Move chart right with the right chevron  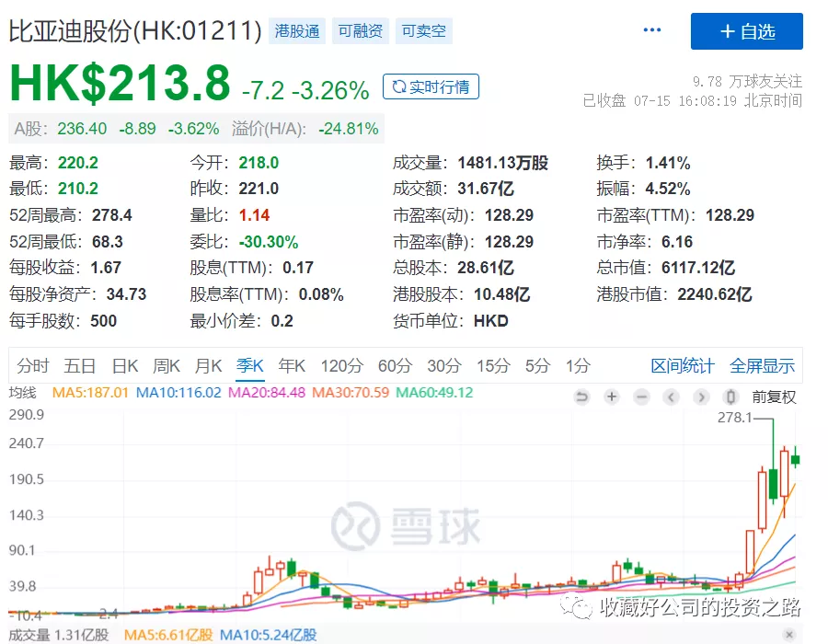click(701, 397)
